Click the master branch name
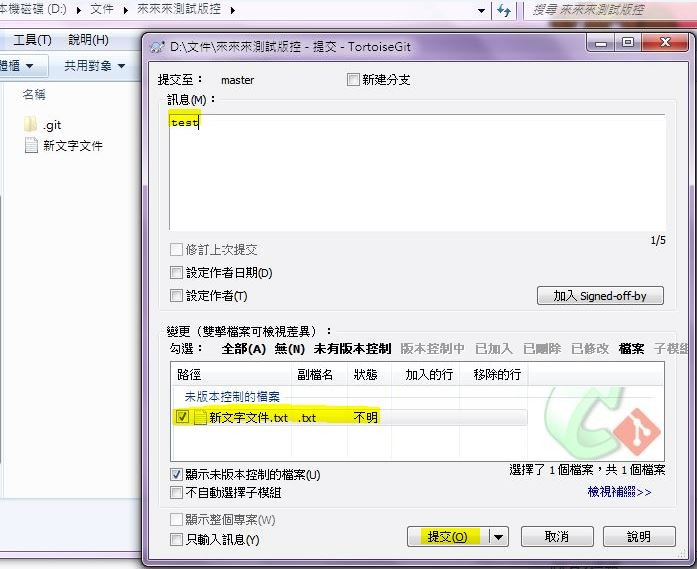The image size is (697, 569). (x=237, y=80)
